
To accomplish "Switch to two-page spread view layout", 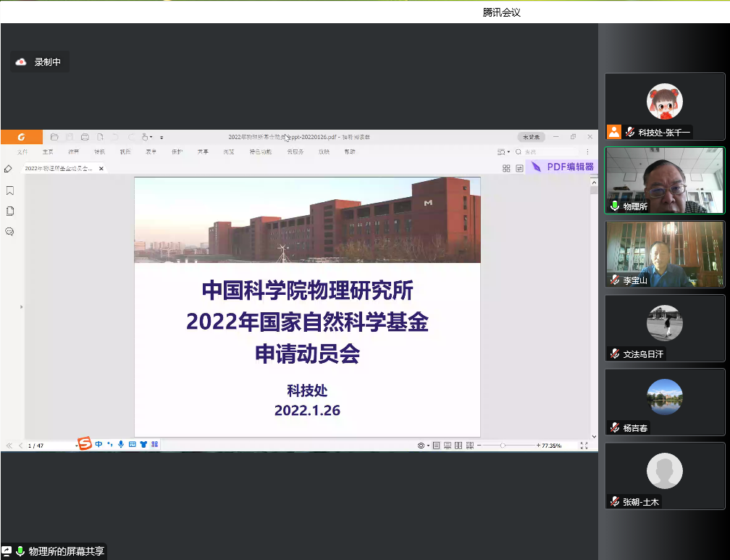I will (458, 445).
